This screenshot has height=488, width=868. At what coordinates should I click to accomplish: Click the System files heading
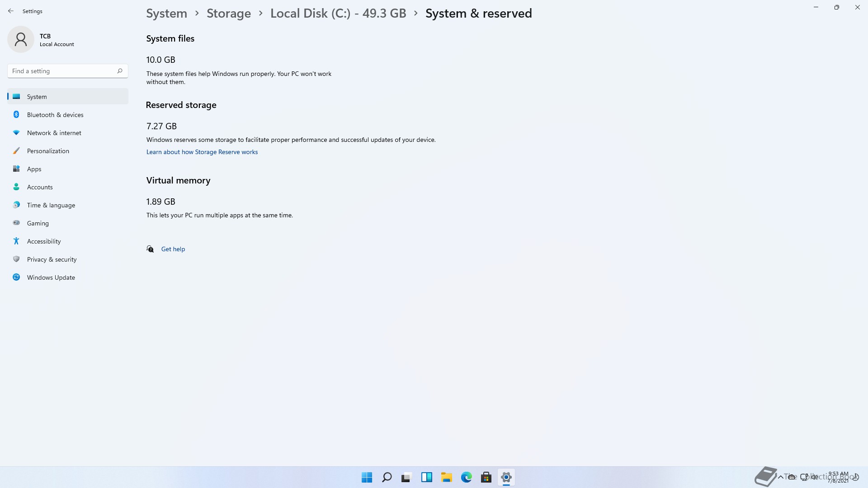click(170, 38)
